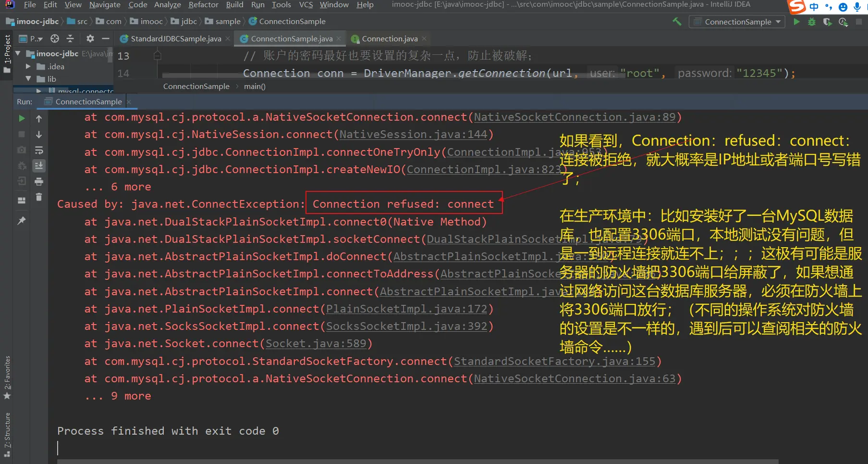Click the horizontal scrollbar below the console

417,461
